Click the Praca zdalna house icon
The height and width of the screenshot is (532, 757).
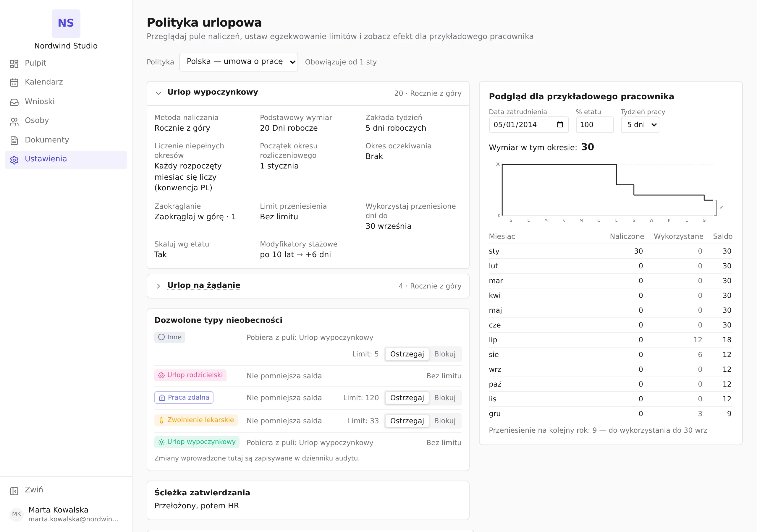point(162,398)
